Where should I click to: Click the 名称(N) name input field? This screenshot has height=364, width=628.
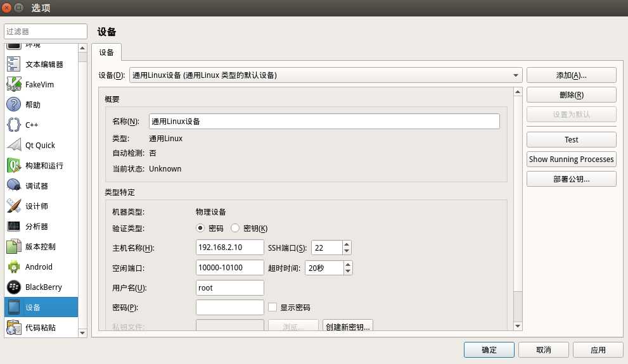(x=324, y=121)
